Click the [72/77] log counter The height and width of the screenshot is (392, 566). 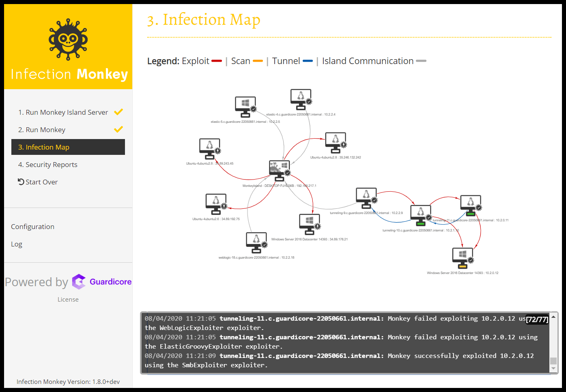click(x=537, y=319)
